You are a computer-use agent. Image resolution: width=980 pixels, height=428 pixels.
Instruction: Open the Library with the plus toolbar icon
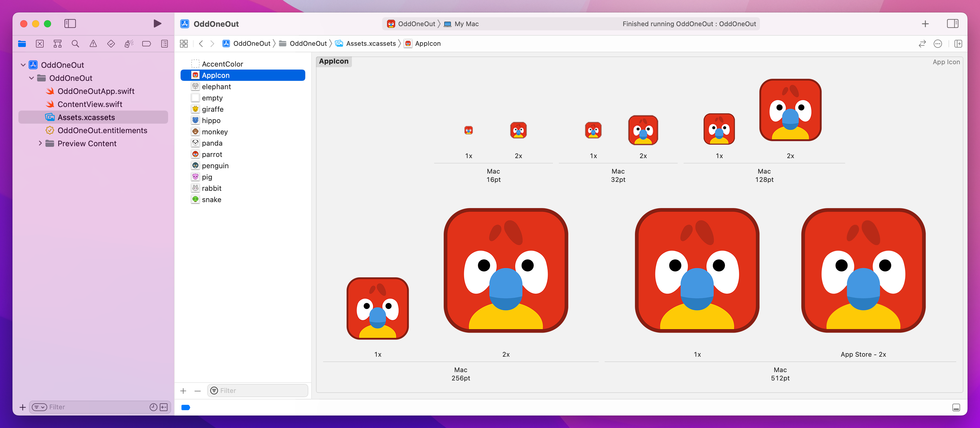click(x=925, y=23)
